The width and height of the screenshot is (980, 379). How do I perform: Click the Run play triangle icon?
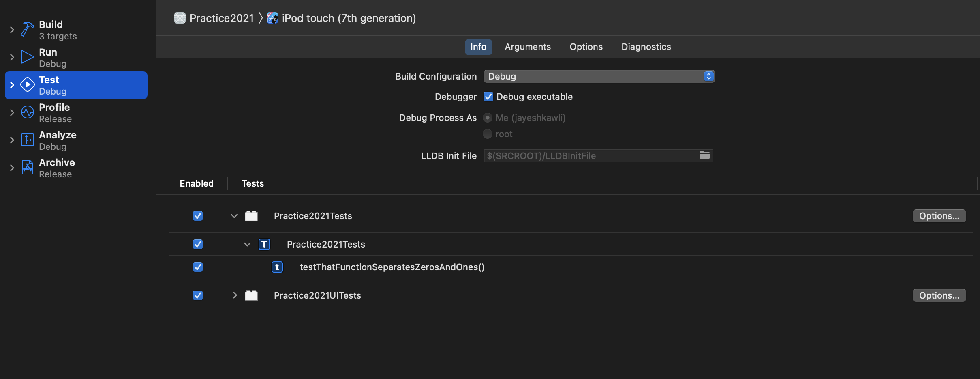(27, 57)
